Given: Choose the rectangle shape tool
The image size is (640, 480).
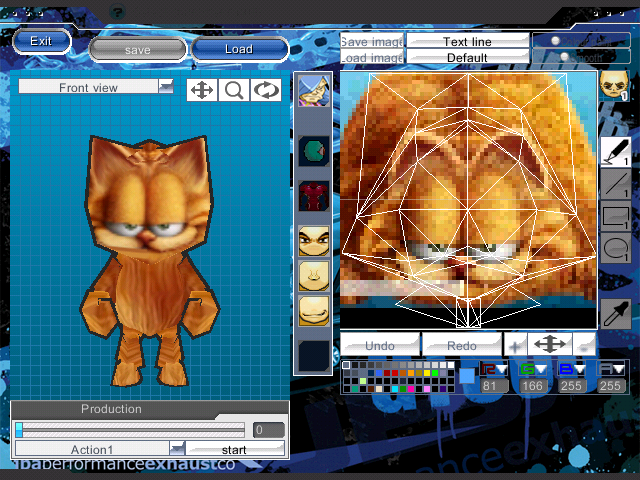Looking at the screenshot, I should (x=616, y=216).
